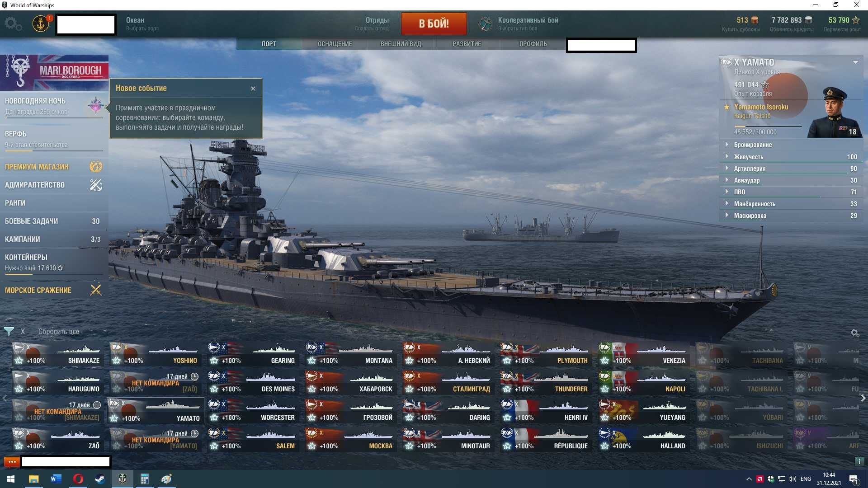Open File Explorer from the taskbar
Viewport: 868px width, 488px height.
(x=33, y=479)
